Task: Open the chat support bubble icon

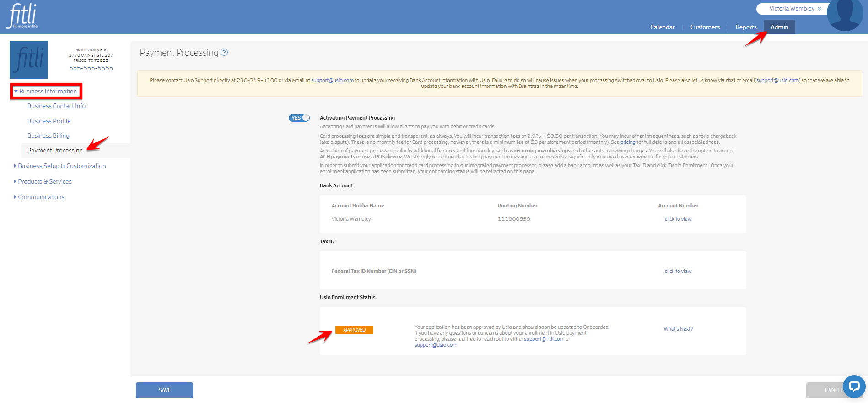Action: pos(854,387)
